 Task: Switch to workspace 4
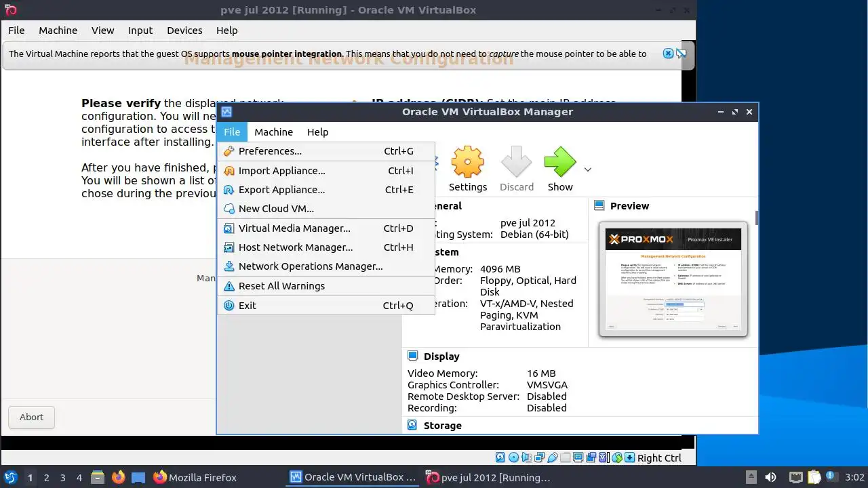[79, 477]
